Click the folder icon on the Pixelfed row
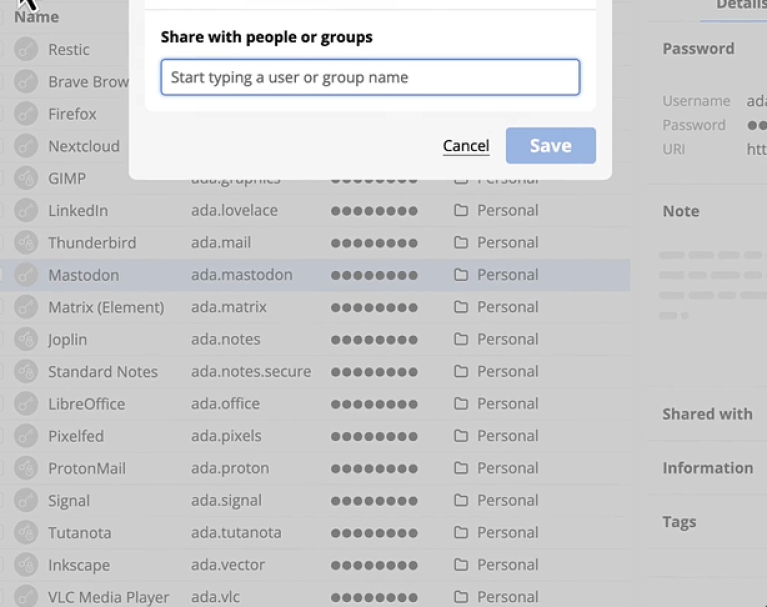Viewport: 767px width, 607px height. pos(461,436)
